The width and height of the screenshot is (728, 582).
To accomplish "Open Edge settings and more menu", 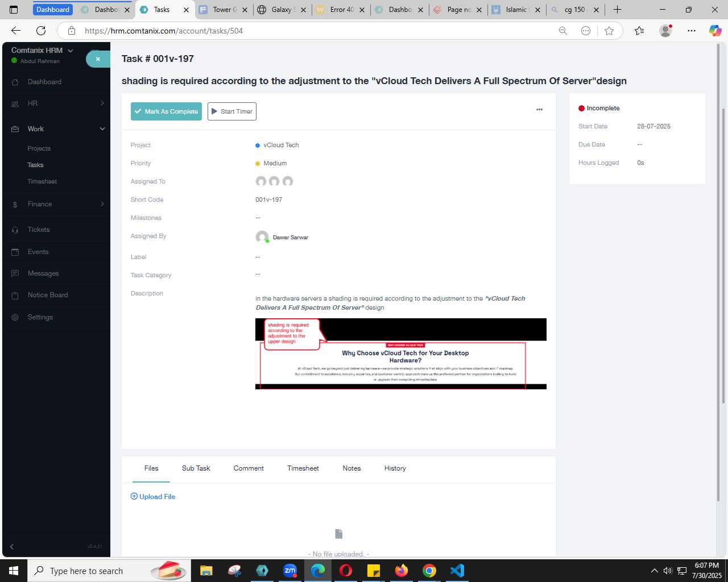I will tap(691, 31).
